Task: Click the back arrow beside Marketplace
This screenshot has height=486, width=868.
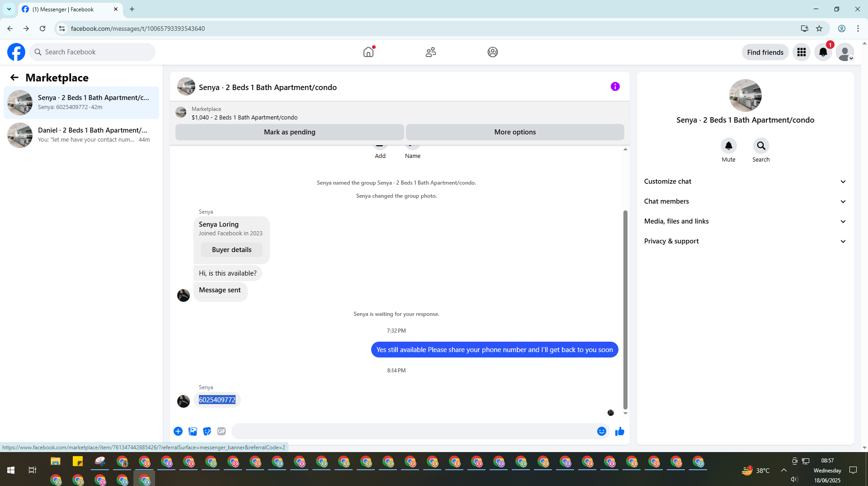Action: click(x=14, y=78)
